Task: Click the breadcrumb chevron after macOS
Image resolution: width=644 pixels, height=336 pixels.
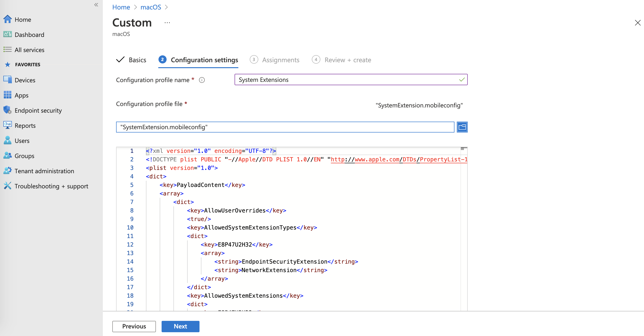Action: click(166, 7)
